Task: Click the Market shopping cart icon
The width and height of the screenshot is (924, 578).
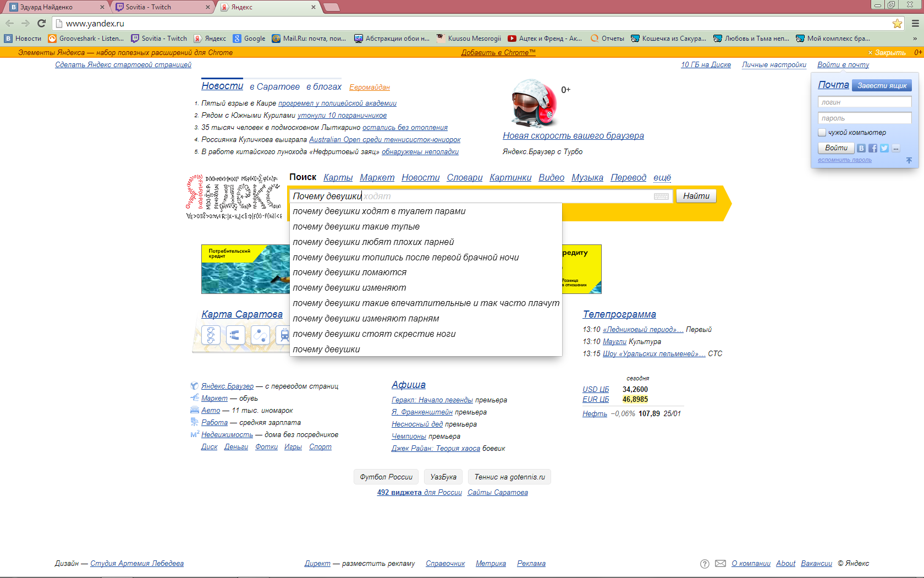Action: pyautogui.click(x=195, y=398)
